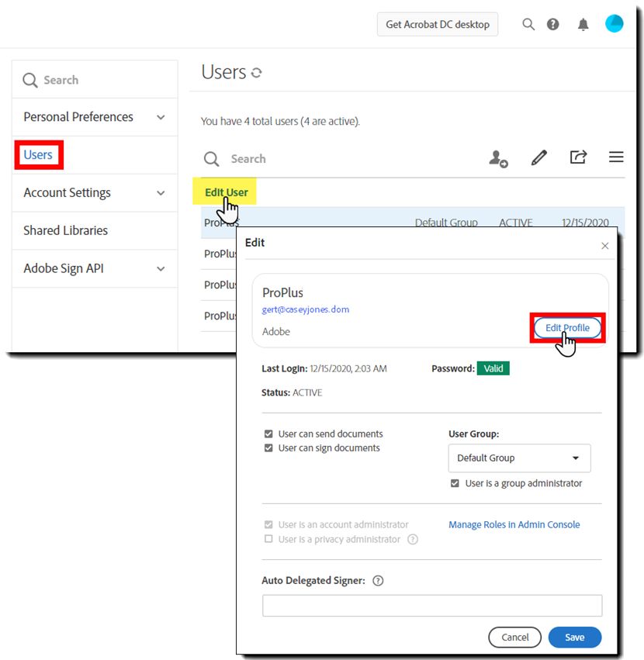
Task: Click the Auto Delegated Signer help icon
Action: 378,580
